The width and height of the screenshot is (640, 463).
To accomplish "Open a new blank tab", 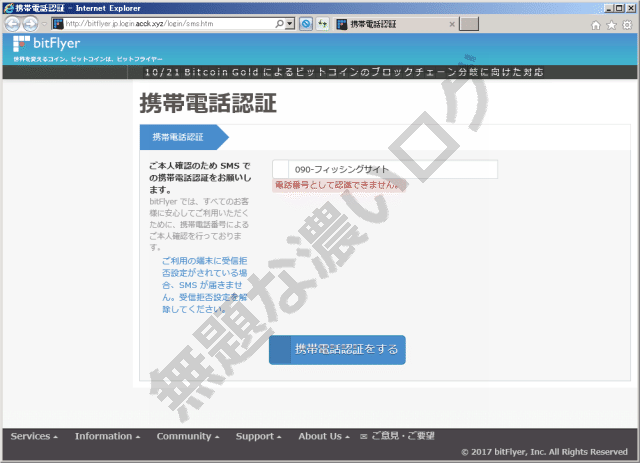I will point(469,24).
